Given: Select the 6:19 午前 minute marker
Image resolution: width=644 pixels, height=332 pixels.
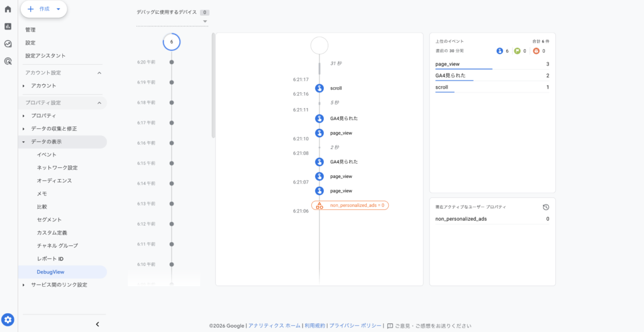Looking at the screenshot, I should tap(172, 82).
